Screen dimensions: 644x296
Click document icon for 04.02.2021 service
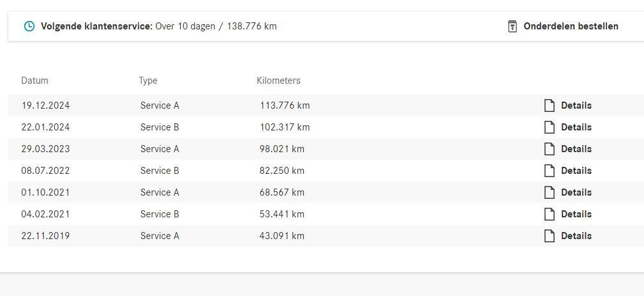[549, 214]
